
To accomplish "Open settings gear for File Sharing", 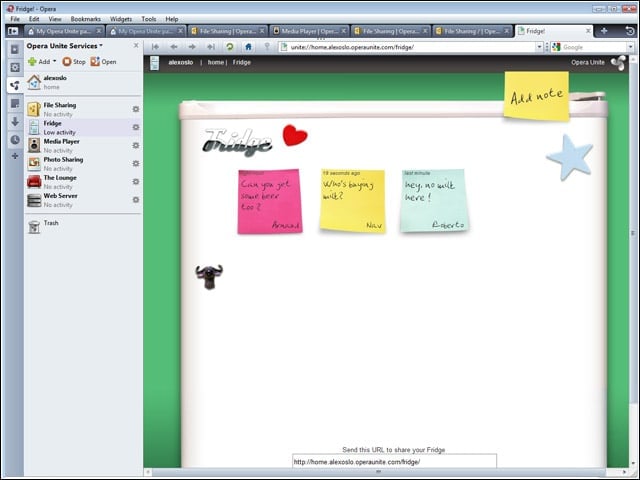I will [x=136, y=109].
